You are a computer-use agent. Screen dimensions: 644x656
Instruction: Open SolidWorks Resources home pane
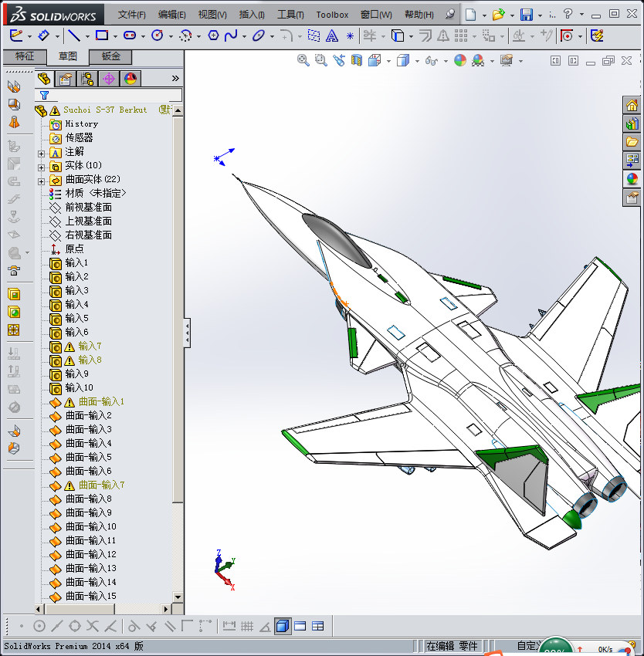[632, 105]
